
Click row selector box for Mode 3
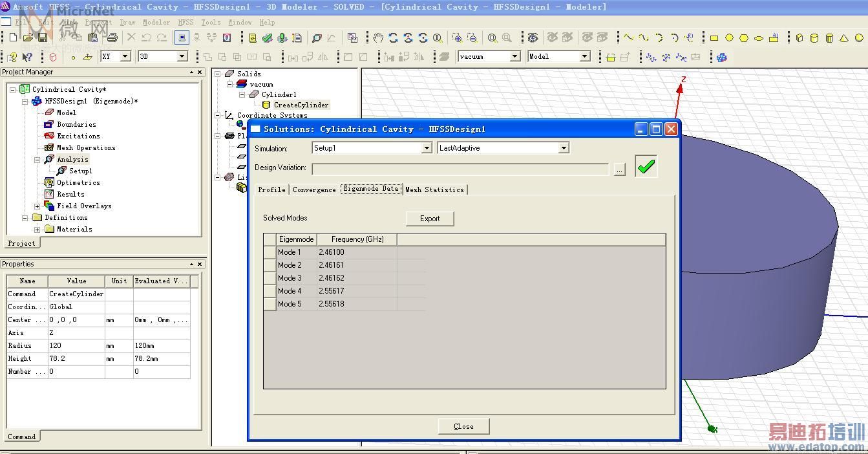[x=270, y=278]
